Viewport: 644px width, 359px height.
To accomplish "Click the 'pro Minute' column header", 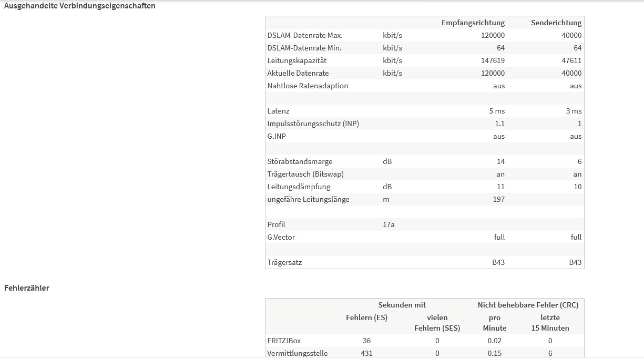I will pyautogui.click(x=495, y=323).
